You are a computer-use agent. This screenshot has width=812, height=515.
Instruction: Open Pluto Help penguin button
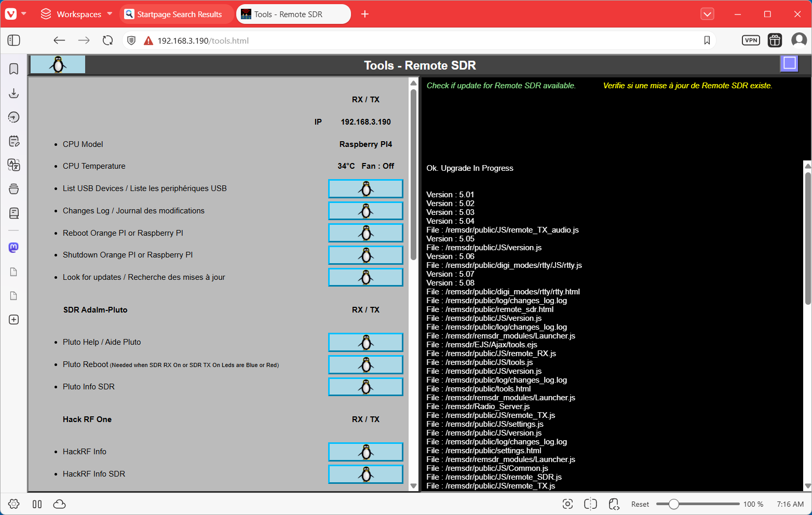(366, 343)
